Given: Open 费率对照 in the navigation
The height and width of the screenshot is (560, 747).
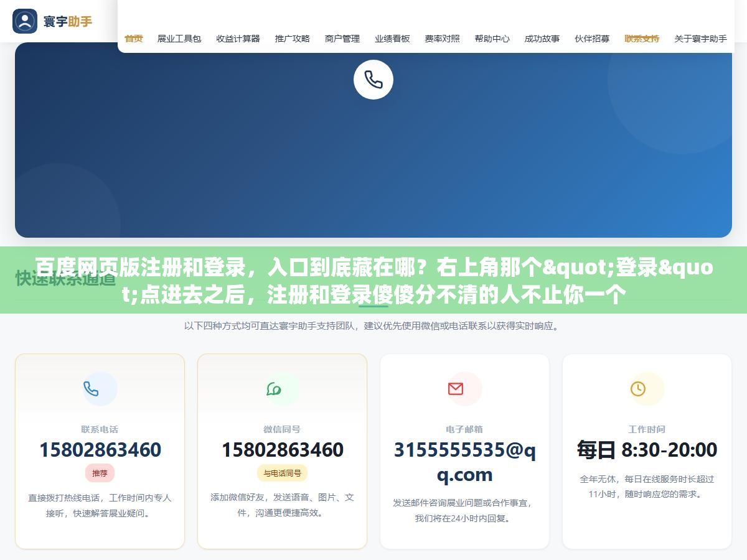Looking at the screenshot, I should tap(442, 39).
